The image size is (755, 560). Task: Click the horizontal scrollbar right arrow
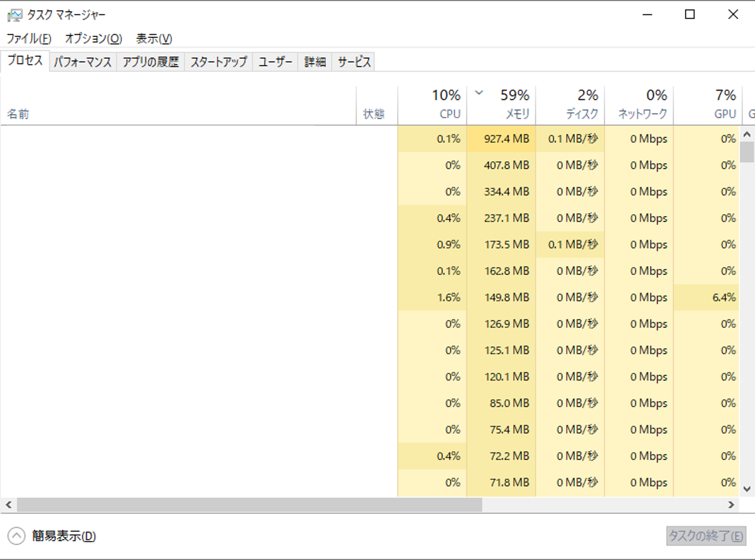coord(731,505)
